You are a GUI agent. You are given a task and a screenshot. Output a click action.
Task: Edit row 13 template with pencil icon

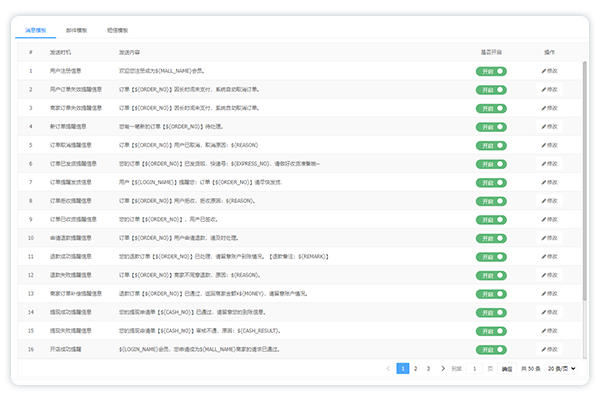pyautogui.click(x=549, y=294)
